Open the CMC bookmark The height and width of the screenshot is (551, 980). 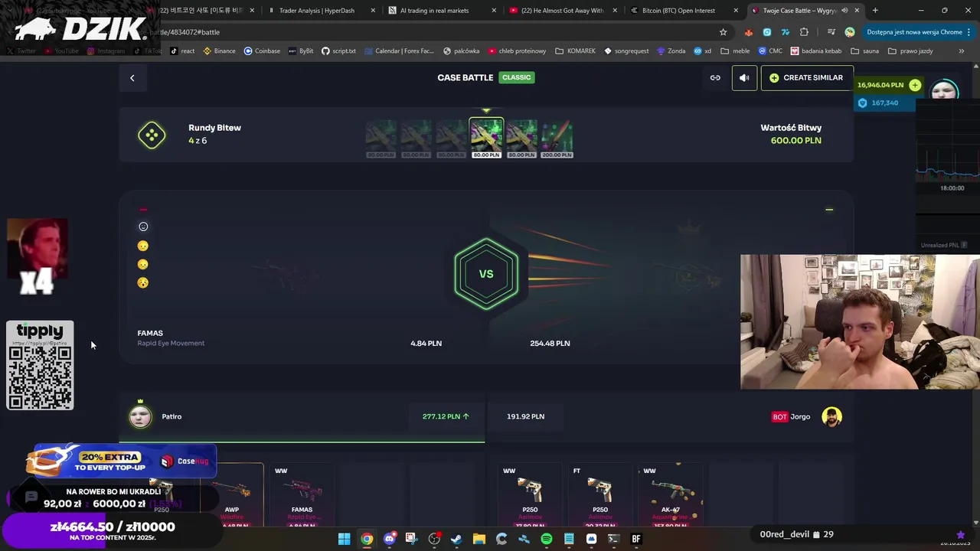[770, 51]
